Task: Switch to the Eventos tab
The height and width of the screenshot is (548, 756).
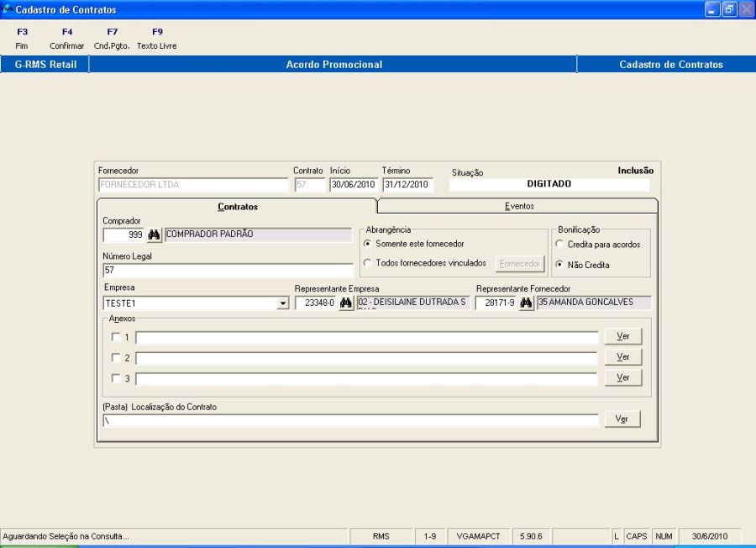Action: coord(518,206)
